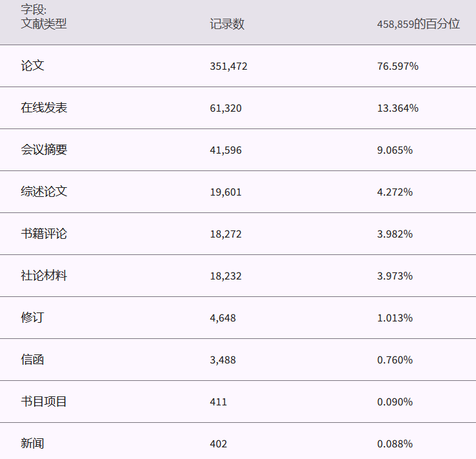Click the 书目项目 row label
Viewport: 476px width, 459px height.
44,402
